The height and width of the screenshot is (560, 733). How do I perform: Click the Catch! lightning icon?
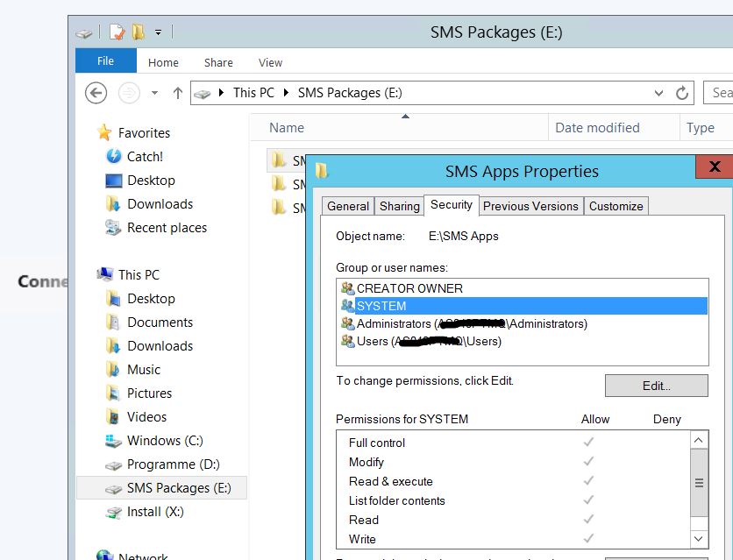pyautogui.click(x=114, y=156)
